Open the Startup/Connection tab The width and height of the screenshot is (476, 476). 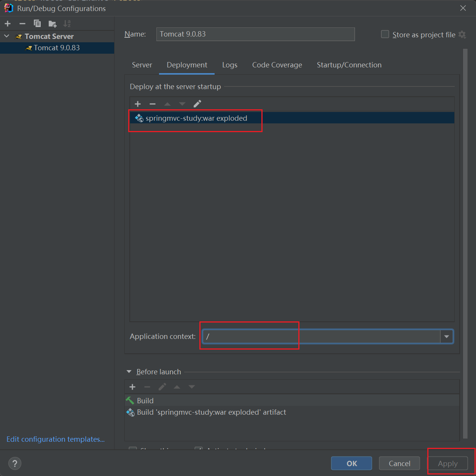pos(349,65)
